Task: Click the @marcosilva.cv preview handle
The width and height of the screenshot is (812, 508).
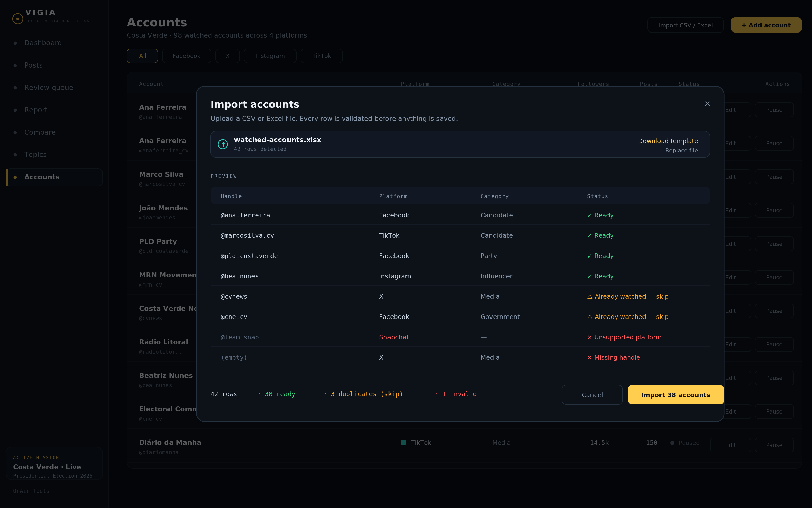Action: 247,235
